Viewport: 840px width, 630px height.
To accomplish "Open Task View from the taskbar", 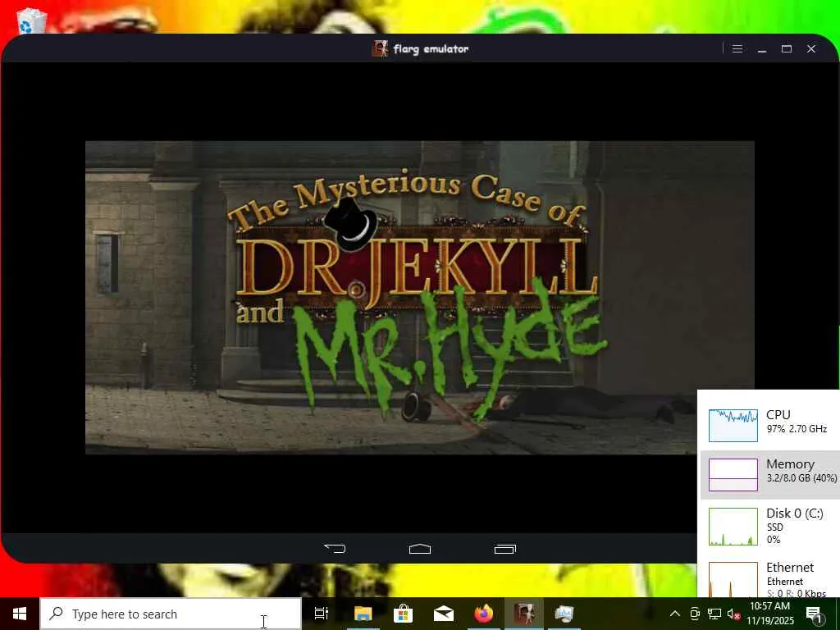I will [322, 614].
